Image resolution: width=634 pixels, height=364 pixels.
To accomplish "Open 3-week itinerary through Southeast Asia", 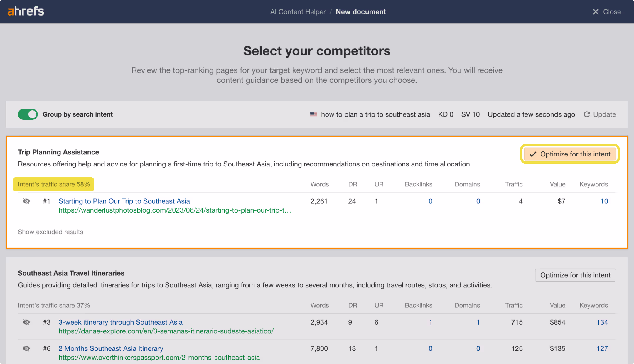I will [x=120, y=322].
